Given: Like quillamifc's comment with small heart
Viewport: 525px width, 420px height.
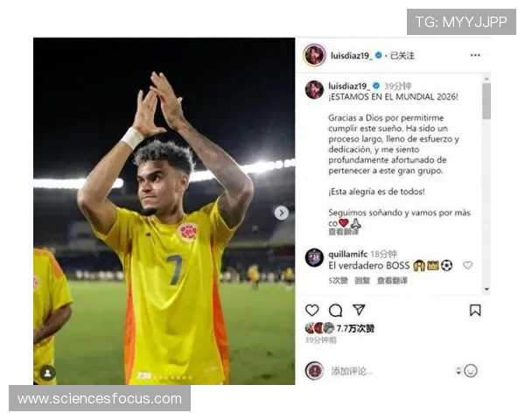Looking at the screenshot, I should tap(467, 265).
